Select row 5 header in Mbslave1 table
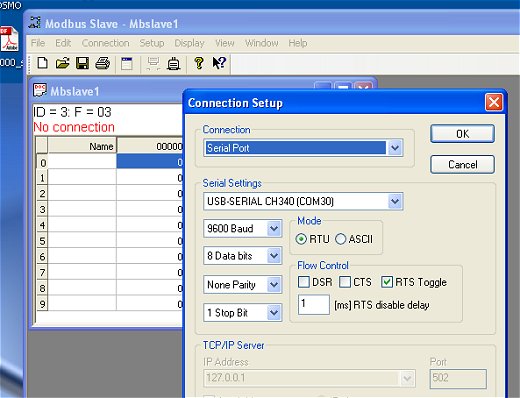This screenshot has height=398, width=520. tap(42, 240)
